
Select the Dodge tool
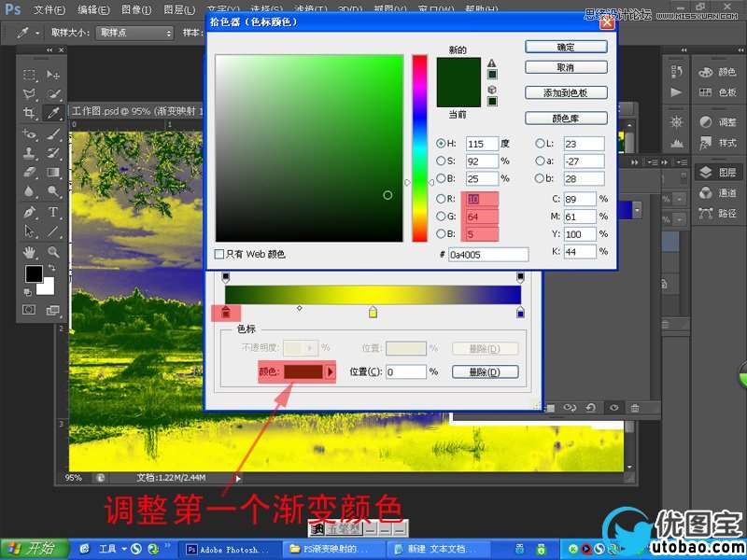(53, 191)
